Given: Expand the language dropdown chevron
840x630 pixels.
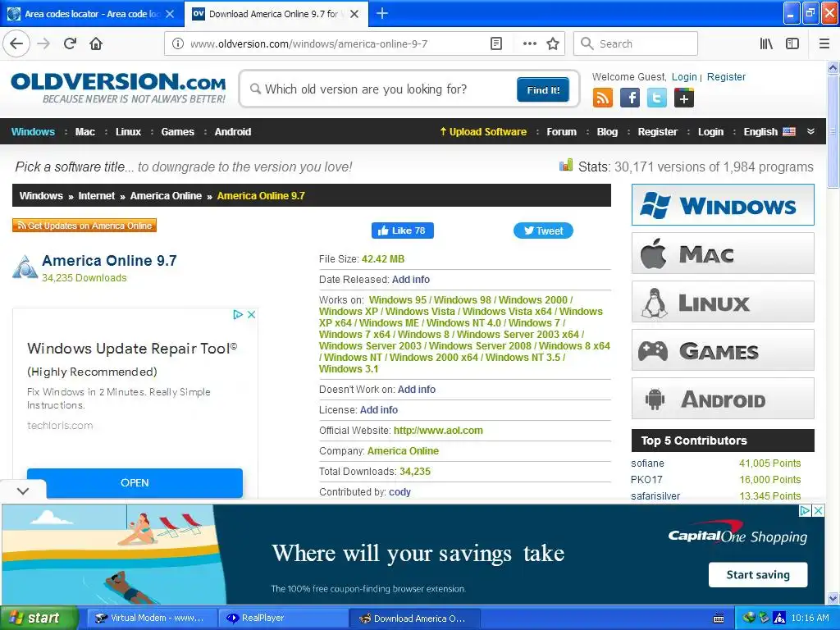Looking at the screenshot, I should tap(810, 131).
